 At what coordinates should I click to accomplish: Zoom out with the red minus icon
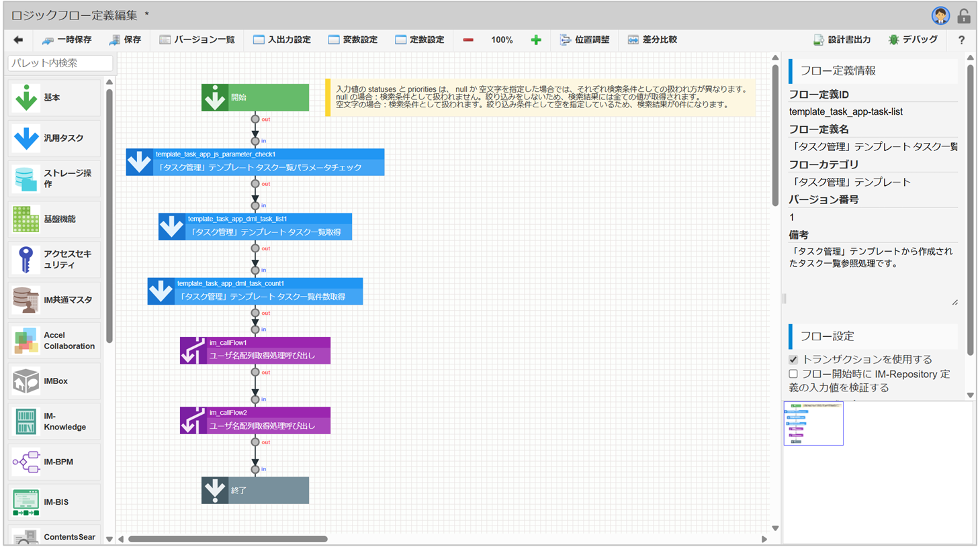(x=468, y=40)
